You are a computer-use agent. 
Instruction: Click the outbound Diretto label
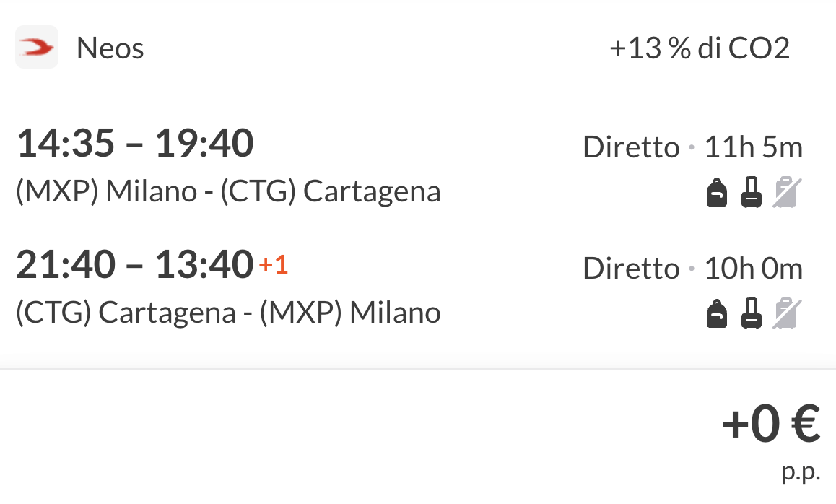[x=631, y=147]
